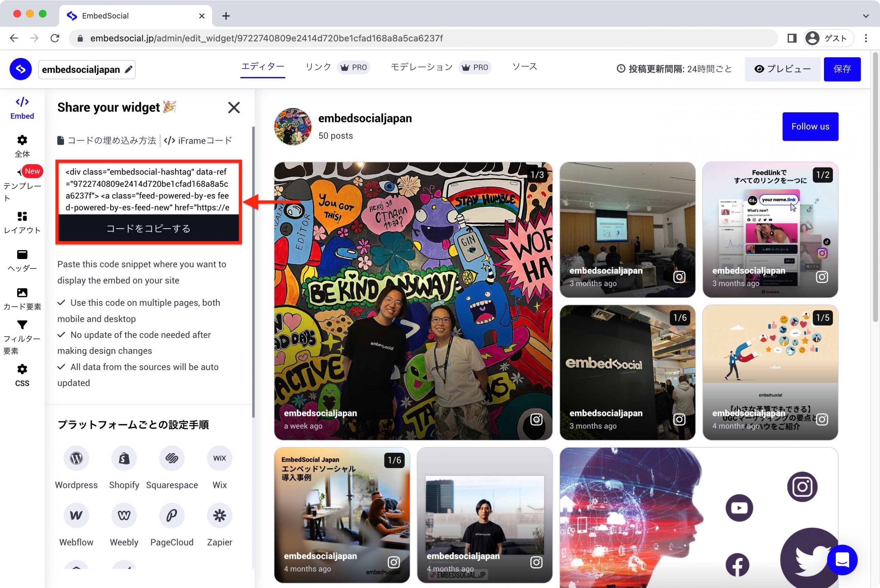The height and width of the screenshot is (588, 880).
Task: Open the social media silhouette post
Action: [699, 518]
